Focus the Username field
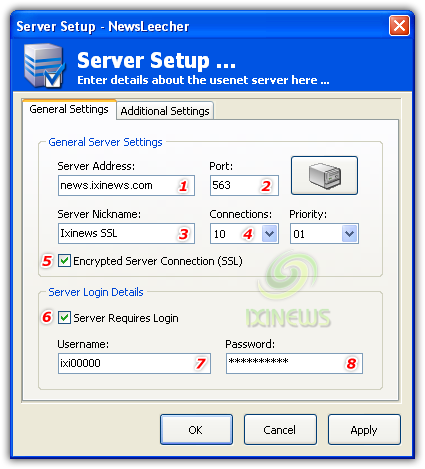The image size is (425, 469). 134,363
